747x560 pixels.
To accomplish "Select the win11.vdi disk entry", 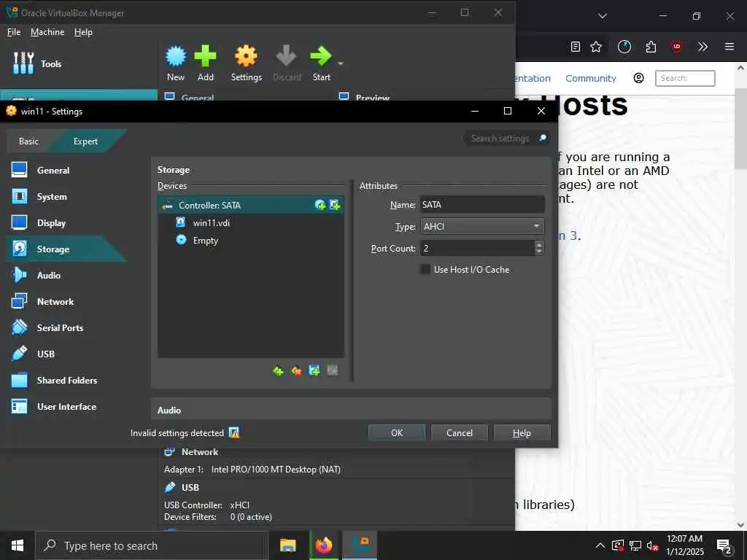I will [251, 223].
